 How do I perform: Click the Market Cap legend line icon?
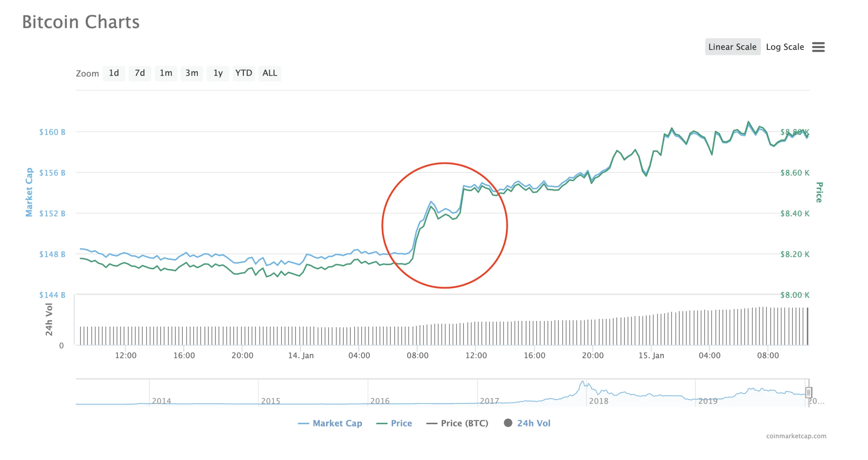(x=303, y=423)
